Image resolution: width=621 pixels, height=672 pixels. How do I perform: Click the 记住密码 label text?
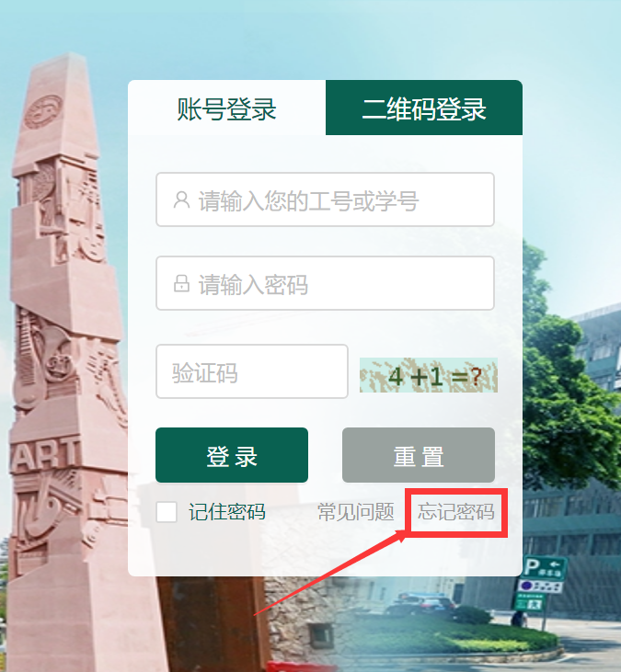coord(227,512)
